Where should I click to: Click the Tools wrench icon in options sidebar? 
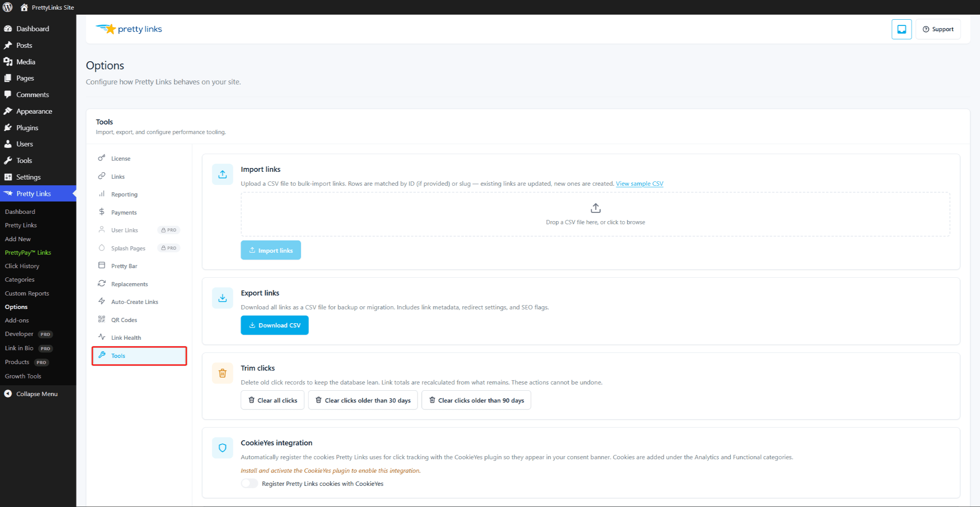pyautogui.click(x=102, y=355)
